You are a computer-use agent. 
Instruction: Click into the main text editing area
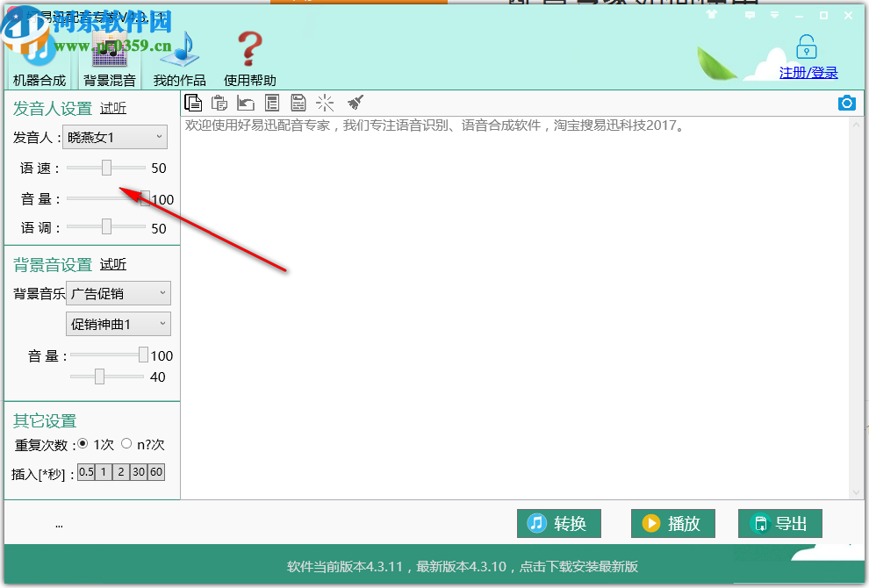pos(515,307)
